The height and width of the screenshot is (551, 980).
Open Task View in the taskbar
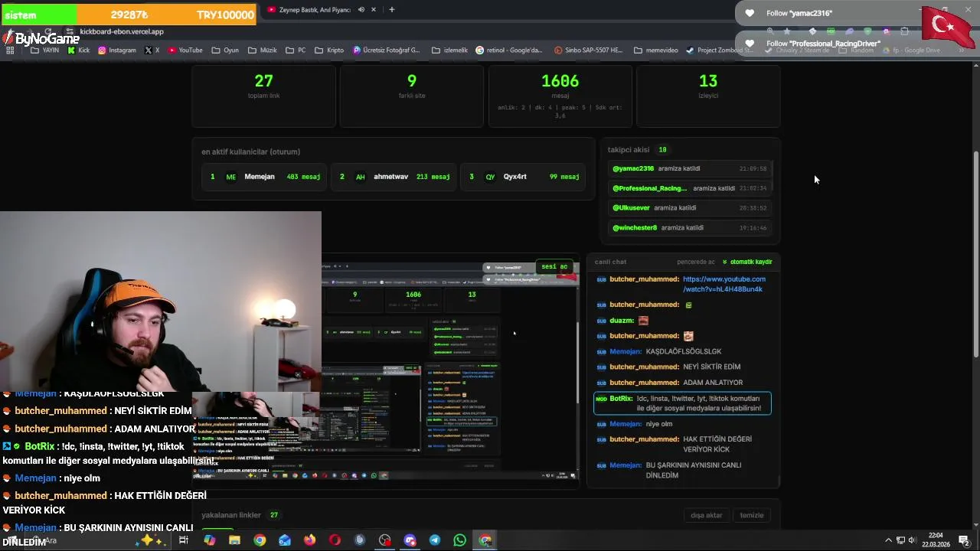click(184, 540)
